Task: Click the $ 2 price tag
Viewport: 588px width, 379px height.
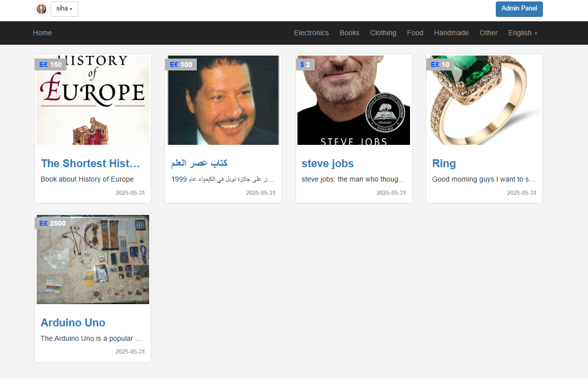Action: pos(305,64)
